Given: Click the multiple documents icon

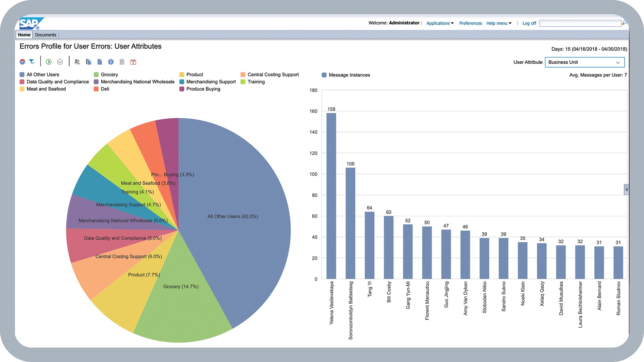Looking at the screenshot, I should [x=89, y=62].
